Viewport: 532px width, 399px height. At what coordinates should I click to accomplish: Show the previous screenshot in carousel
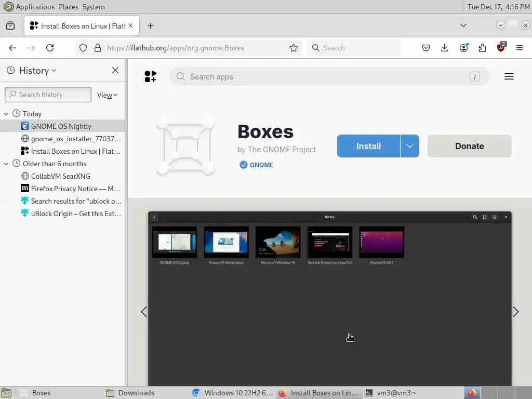click(x=144, y=312)
